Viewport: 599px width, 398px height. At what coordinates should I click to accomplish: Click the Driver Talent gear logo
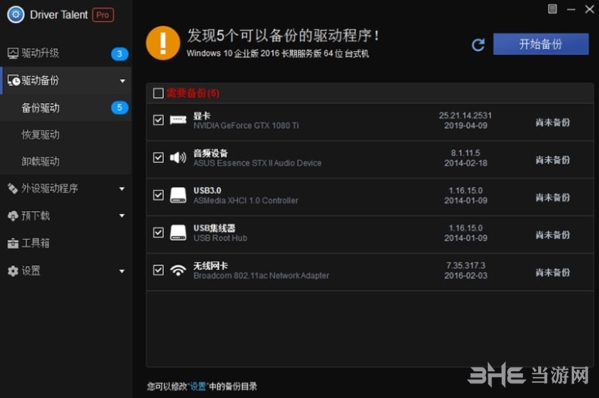click(x=16, y=15)
